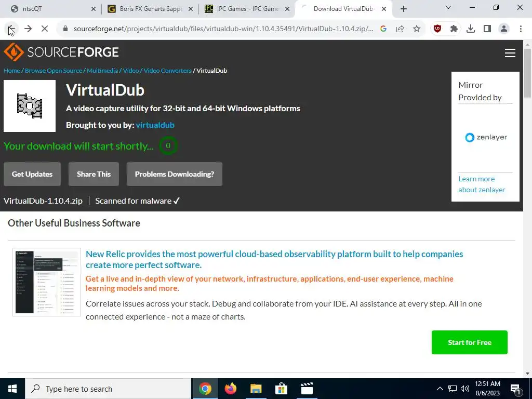Open the tab search chevron
This screenshot has height=399, width=532.
coord(448,7)
